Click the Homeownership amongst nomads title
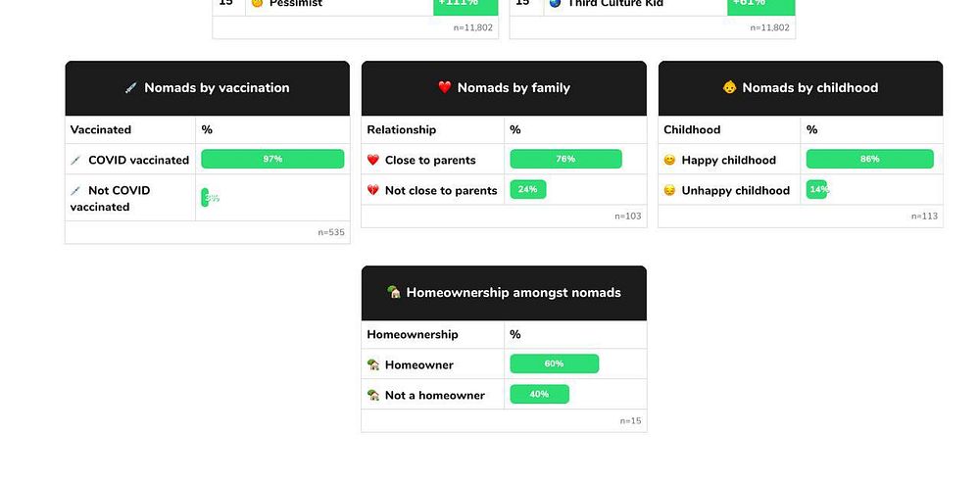The image size is (980, 484). [x=514, y=292]
